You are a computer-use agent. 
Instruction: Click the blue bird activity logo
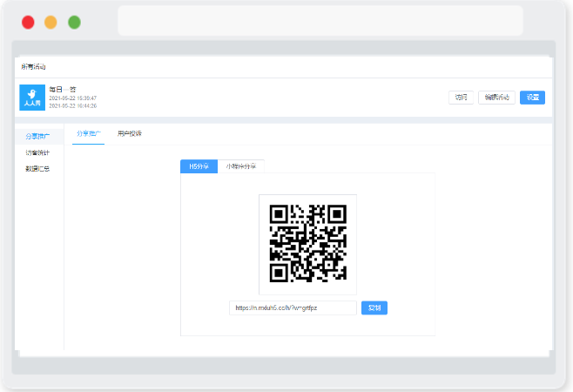click(32, 98)
